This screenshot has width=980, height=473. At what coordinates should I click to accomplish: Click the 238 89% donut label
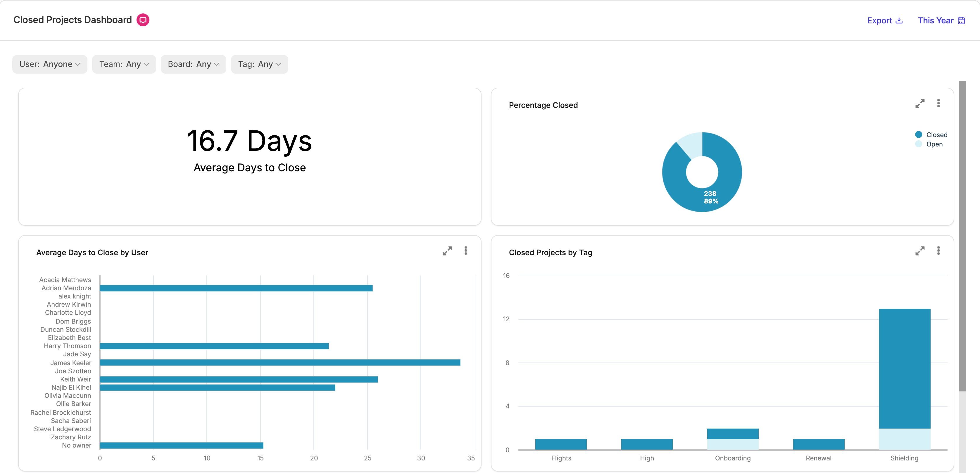pos(711,198)
